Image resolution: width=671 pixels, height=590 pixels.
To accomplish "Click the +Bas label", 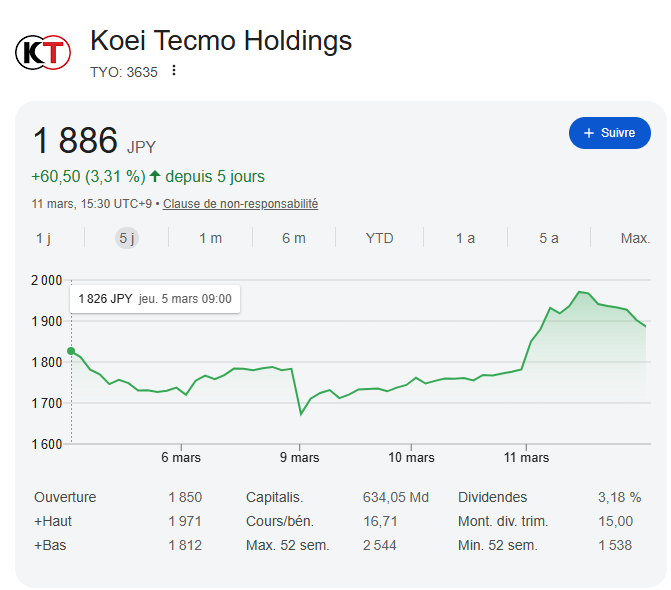I will coord(50,545).
